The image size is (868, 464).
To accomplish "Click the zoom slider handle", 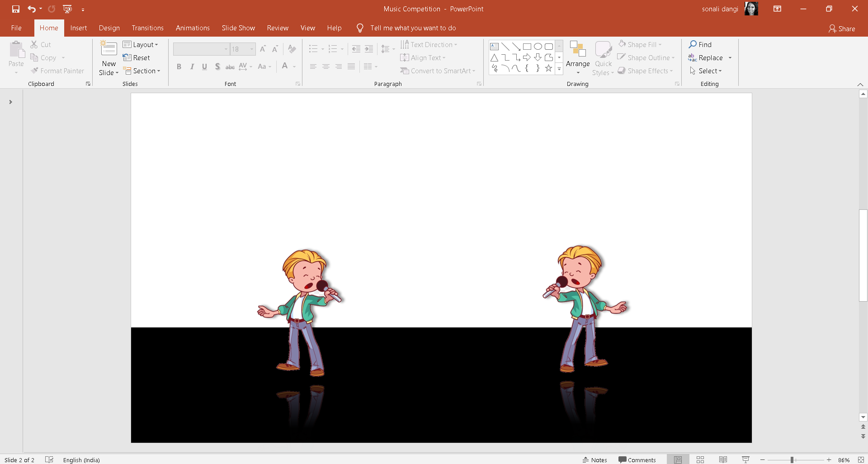I will tap(792, 459).
